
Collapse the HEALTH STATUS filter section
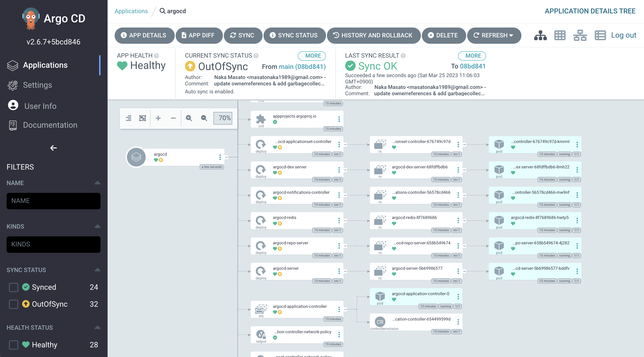[97, 327]
